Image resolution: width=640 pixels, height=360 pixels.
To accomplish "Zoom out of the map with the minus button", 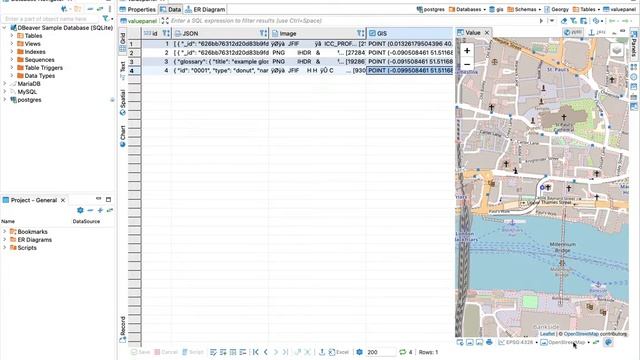I will [467, 64].
